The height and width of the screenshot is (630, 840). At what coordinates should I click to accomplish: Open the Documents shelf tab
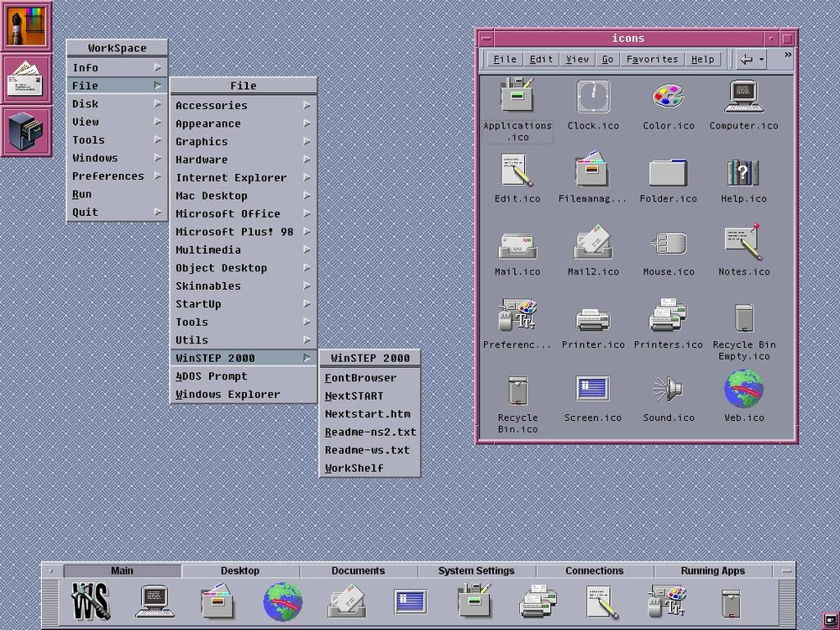pos(359,571)
